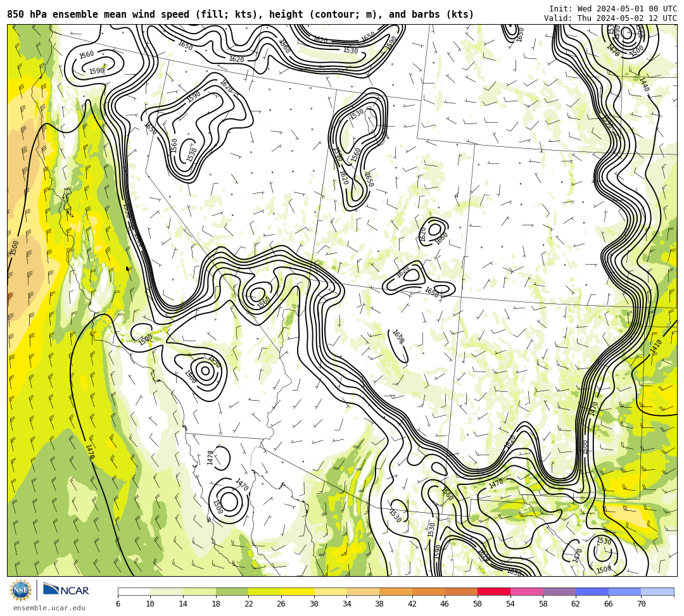Viewport: 684px width, 616px height.
Task: Click the colorbar tick label 58
Action: click(x=543, y=604)
